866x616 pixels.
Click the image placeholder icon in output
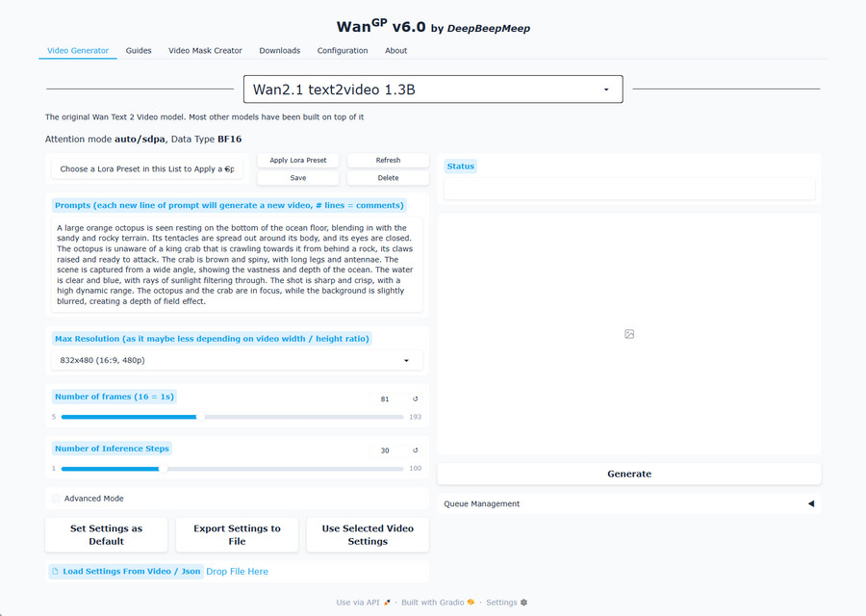(629, 334)
